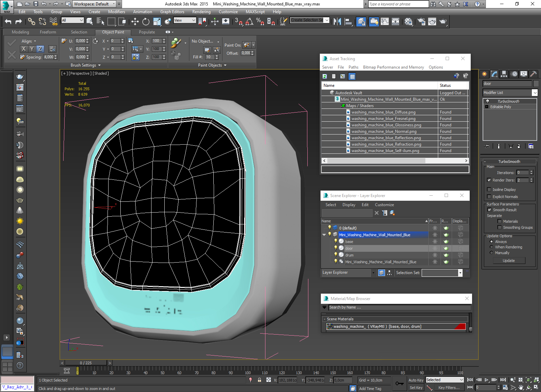The width and height of the screenshot is (541, 392).
Task: Switch to the Utilities command panel
Action: click(534, 74)
